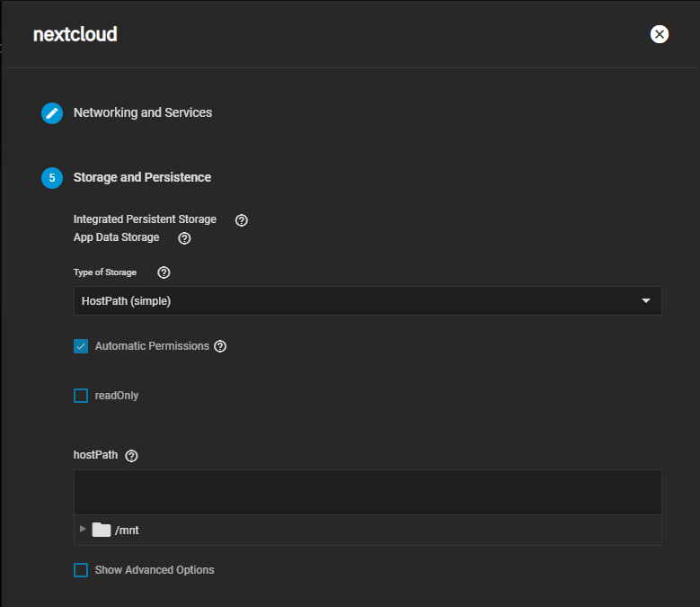The width and height of the screenshot is (700, 607).
Task: Click the Automatic Permissions label text
Action: point(152,346)
